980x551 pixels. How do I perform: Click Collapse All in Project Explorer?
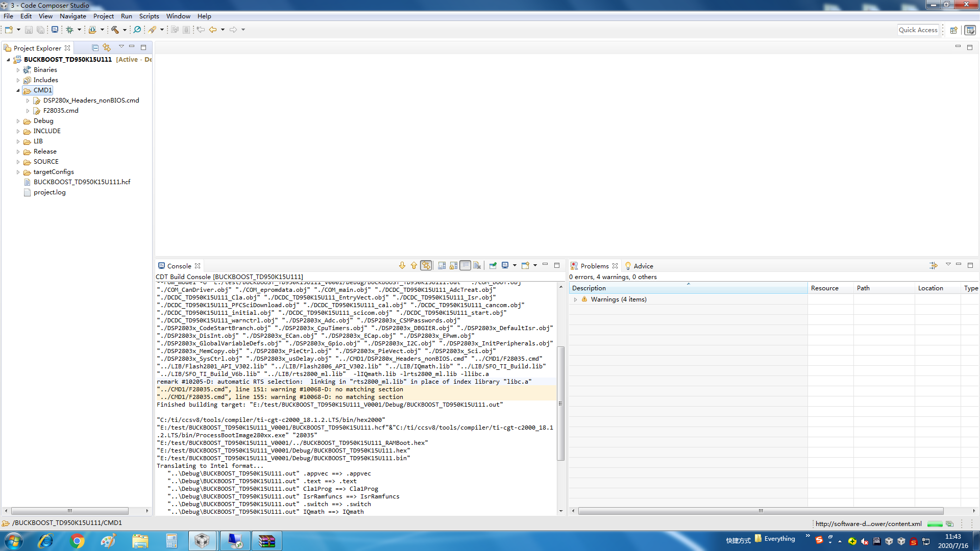point(95,47)
